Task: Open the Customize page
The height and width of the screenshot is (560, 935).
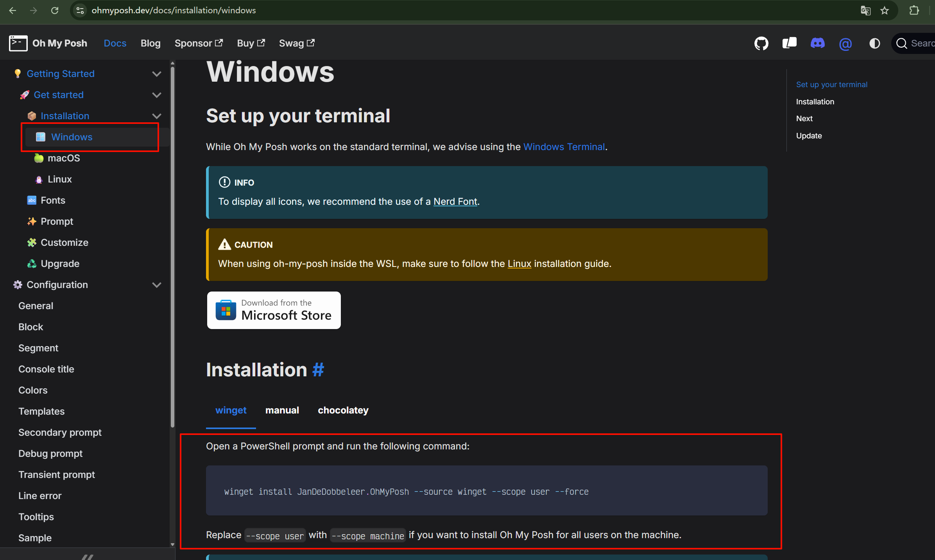Action: click(x=64, y=243)
